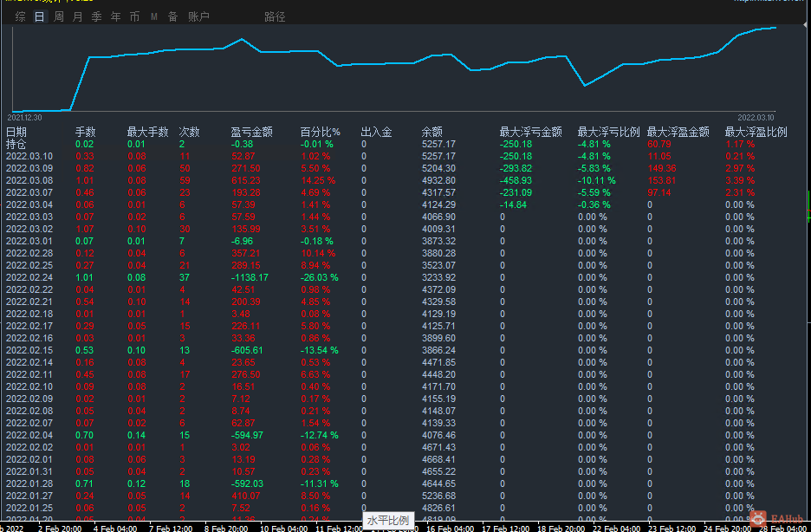
Task: Select the 2022.02.24 date row
Action: [29, 277]
